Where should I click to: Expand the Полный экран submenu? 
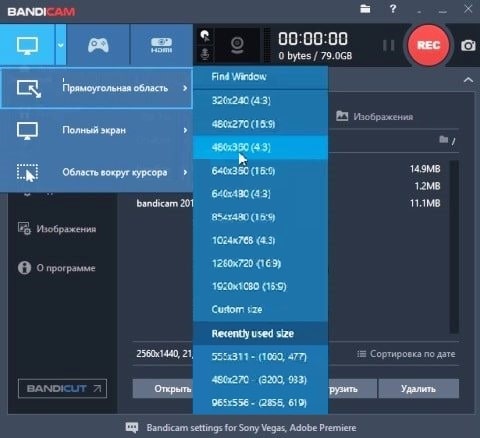tap(96, 130)
